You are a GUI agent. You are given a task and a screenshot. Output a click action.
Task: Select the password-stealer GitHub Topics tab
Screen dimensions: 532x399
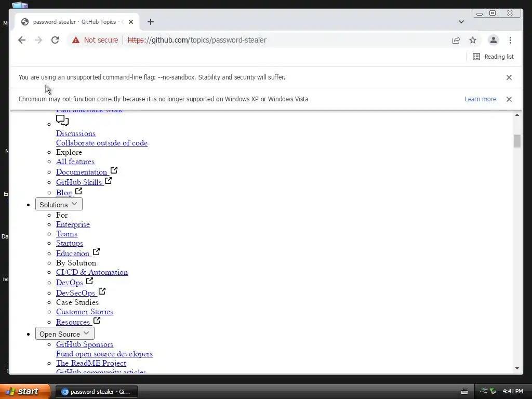click(x=76, y=22)
